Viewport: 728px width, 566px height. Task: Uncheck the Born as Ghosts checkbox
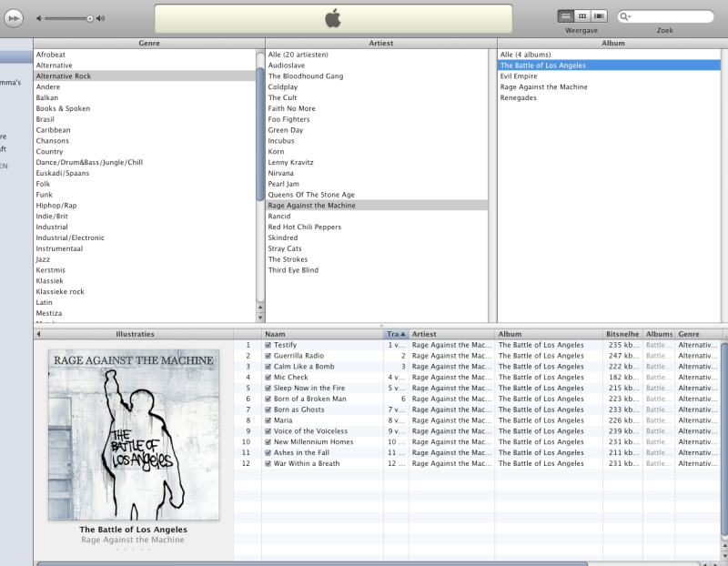click(268, 409)
